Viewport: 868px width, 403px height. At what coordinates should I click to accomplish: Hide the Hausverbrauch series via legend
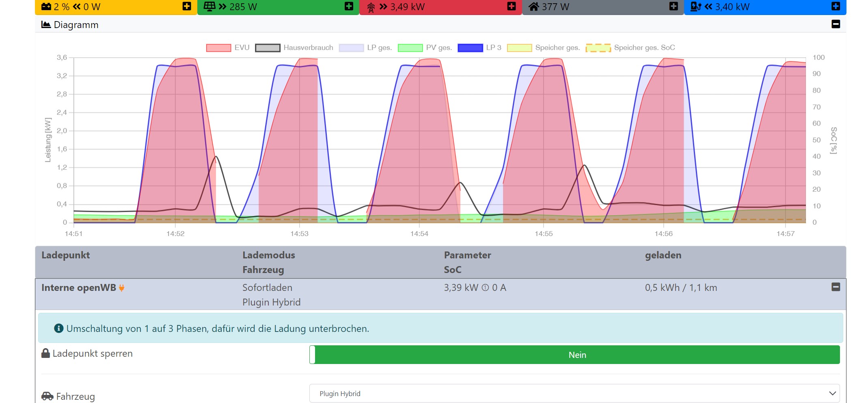pyautogui.click(x=268, y=48)
